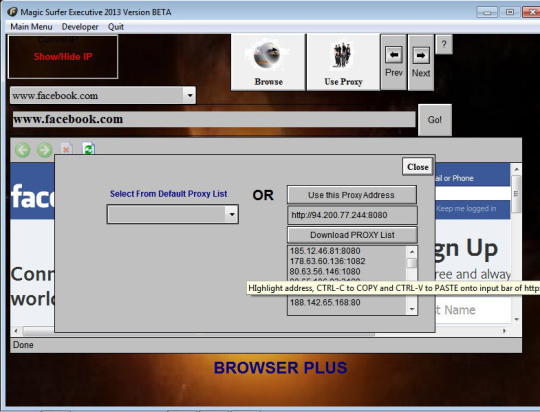
Task: Click Use this Proxy Address button
Action: click(x=352, y=195)
